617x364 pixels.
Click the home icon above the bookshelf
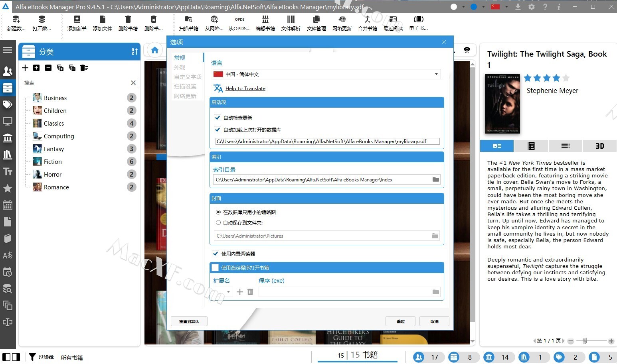(155, 50)
